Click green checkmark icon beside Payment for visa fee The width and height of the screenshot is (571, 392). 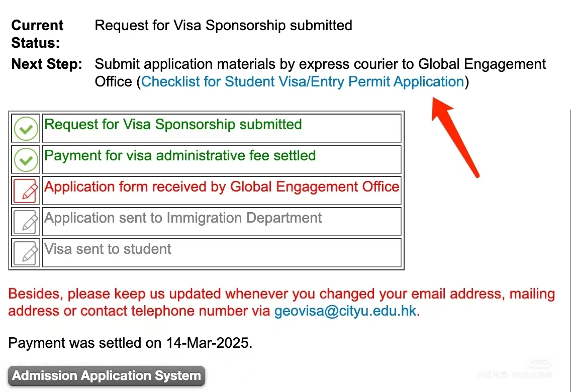(x=26, y=160)
